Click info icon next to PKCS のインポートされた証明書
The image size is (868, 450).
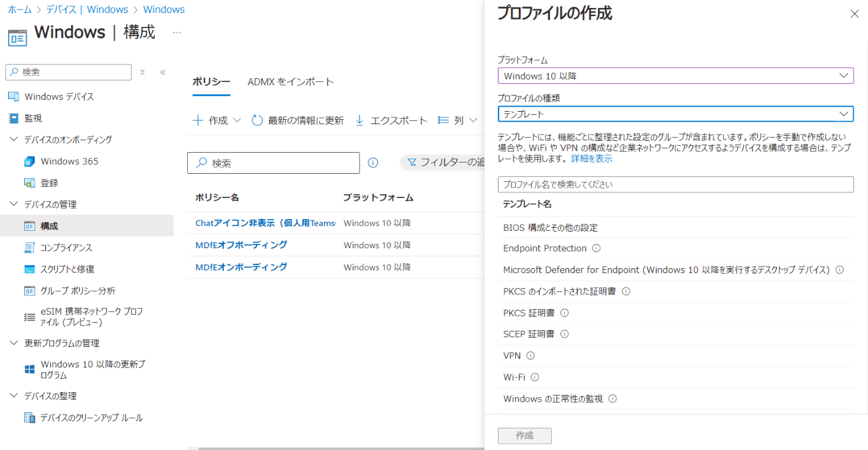point(626,291)
